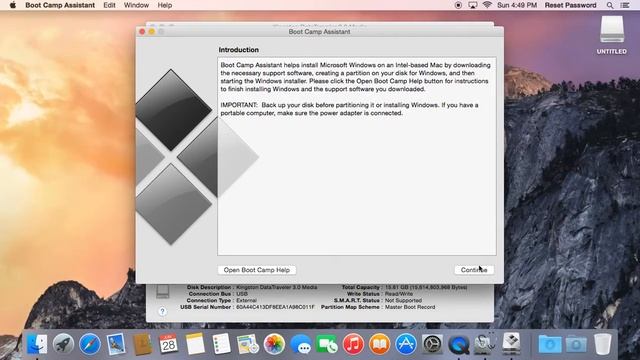
Task: Click the "IMPORTANT:" paragraph text
Action: (349, 109)
